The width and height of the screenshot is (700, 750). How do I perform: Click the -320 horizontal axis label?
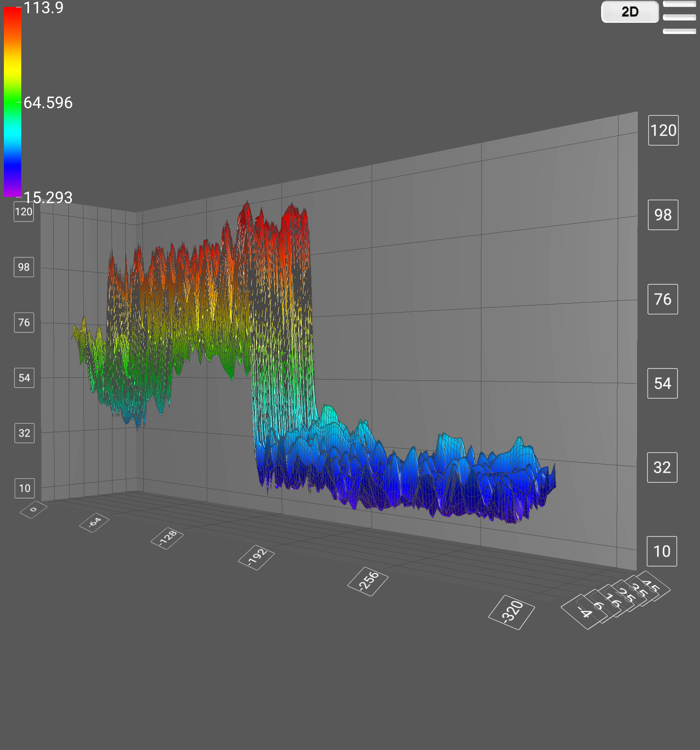pyautogui.click(x=511, y=613)
